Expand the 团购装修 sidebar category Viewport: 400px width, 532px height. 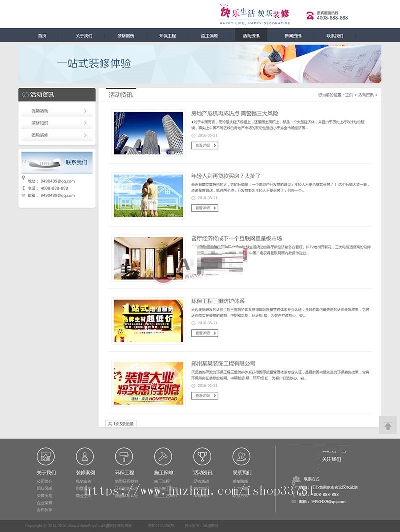pyautogui.click(x=57, y=135)
